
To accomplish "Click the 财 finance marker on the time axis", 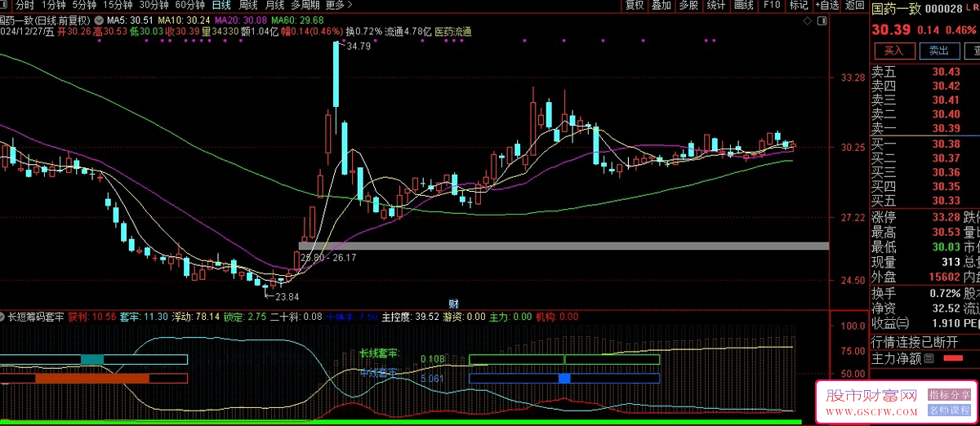I will pos(454,304).
